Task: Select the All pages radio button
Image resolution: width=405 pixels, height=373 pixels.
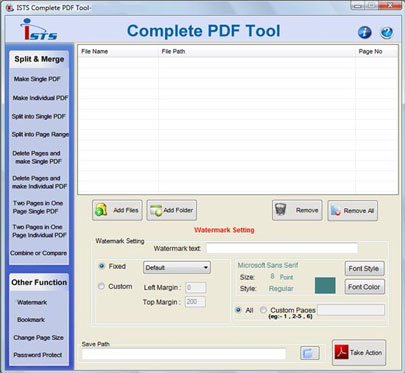Action: click(x=238, y=310)
